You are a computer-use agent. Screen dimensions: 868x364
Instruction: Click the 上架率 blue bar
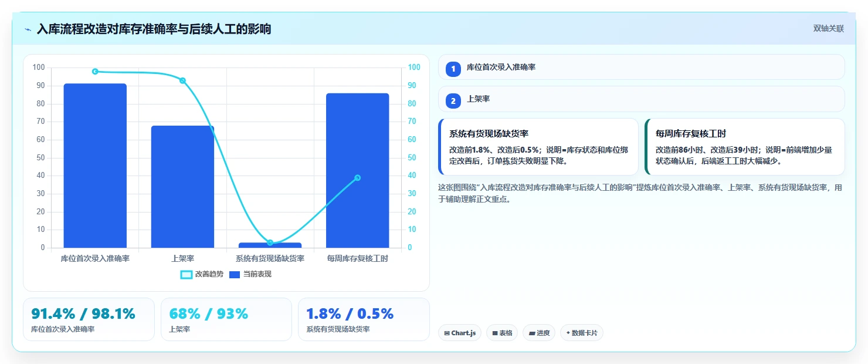pos(182,187)
